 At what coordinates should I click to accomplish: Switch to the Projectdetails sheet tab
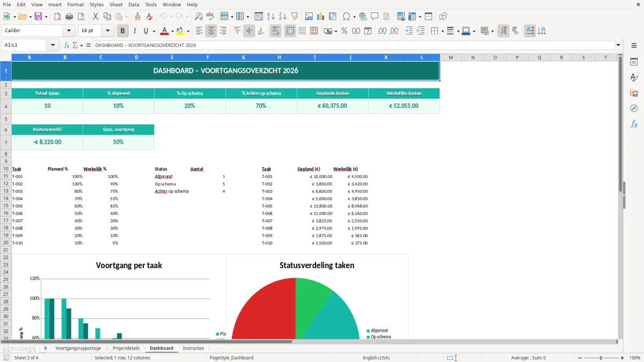coord(126,348)
